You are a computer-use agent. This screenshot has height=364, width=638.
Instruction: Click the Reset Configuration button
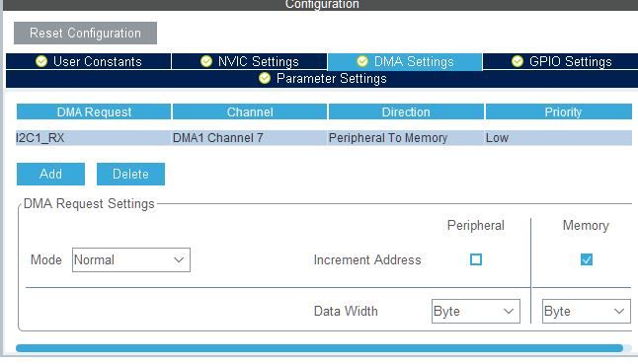(86, 33)
